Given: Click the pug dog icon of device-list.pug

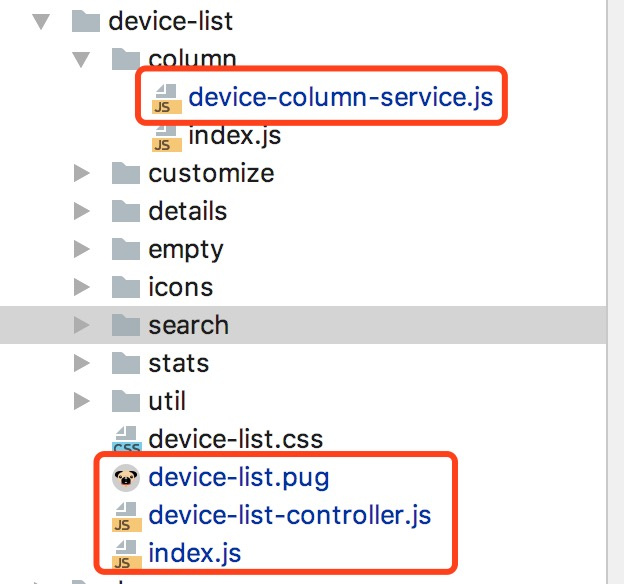Looking at the screenshot, I should tap(126, 477).
